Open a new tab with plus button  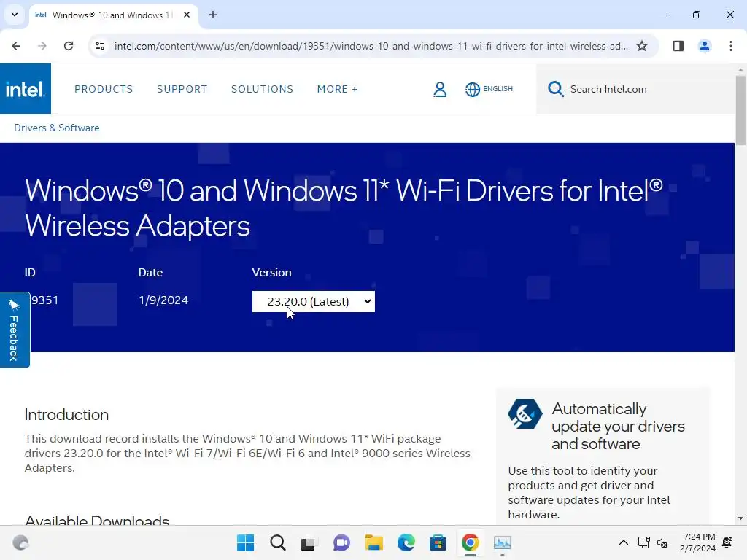213,15
